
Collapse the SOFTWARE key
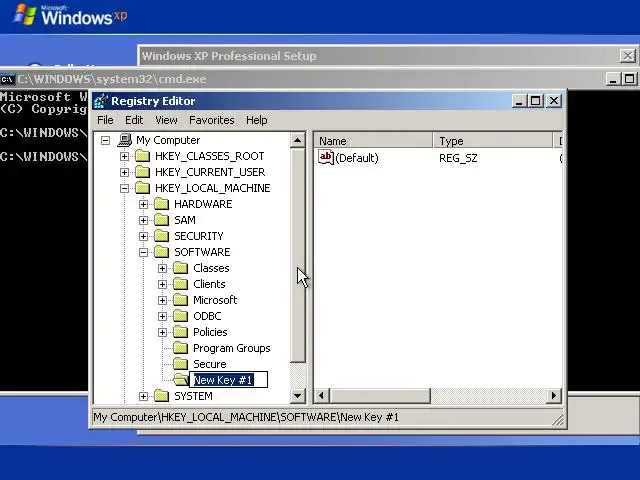pyautogui.click(x=143, y=252)
